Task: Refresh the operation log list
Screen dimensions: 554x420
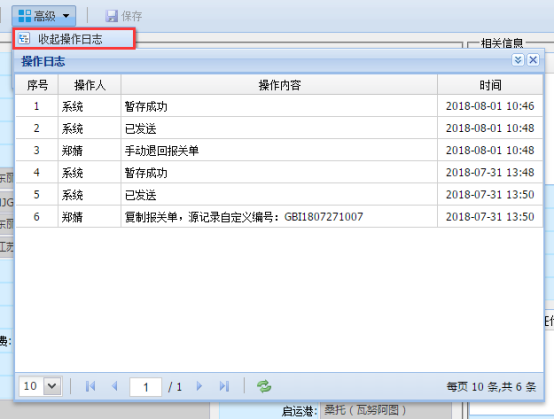Action: click(x=264, y=386)
